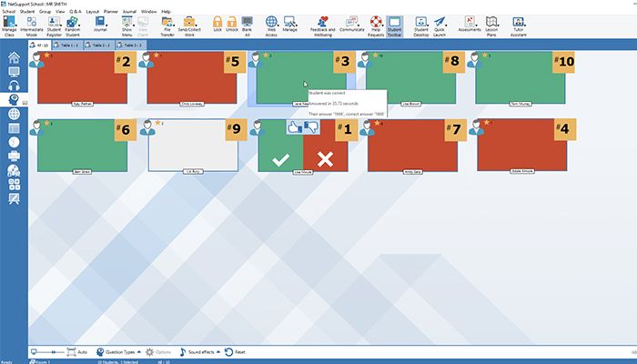Select the green thumbnail ranked #10
Screen dimensions: 637x364
tap(520, 77)
